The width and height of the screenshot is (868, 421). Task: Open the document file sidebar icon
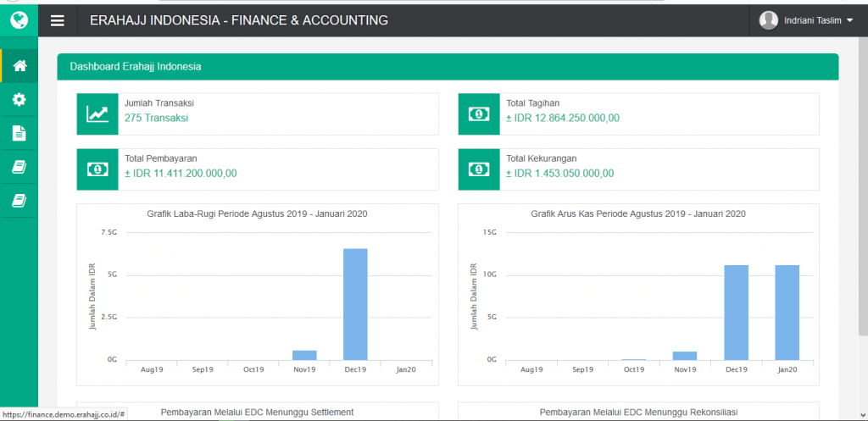[x=19, y=133]
